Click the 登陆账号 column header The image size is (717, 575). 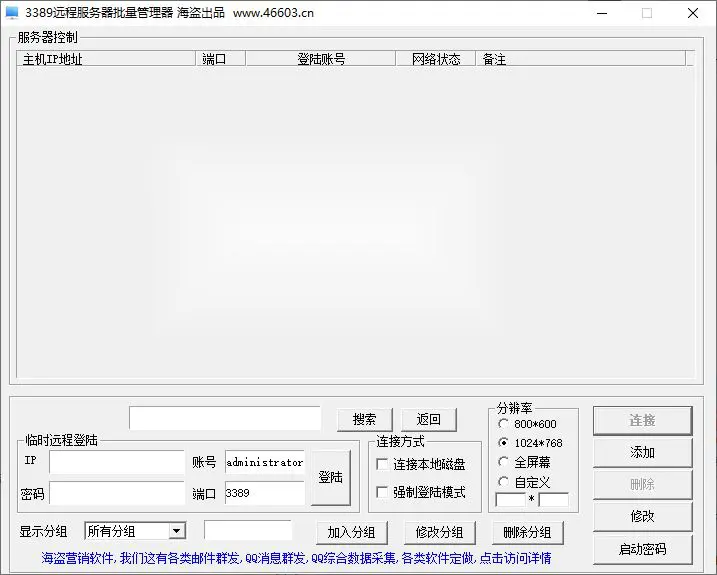321,59
